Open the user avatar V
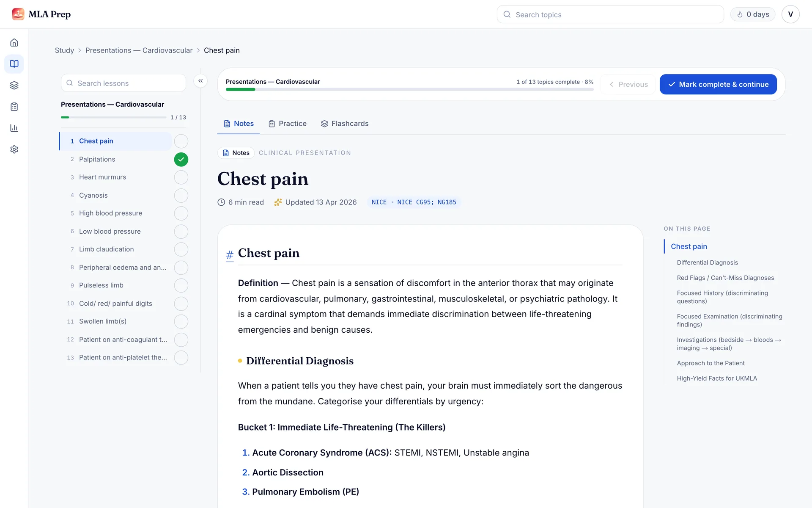This screenshot has height=508, width=812. coord(790,14)
